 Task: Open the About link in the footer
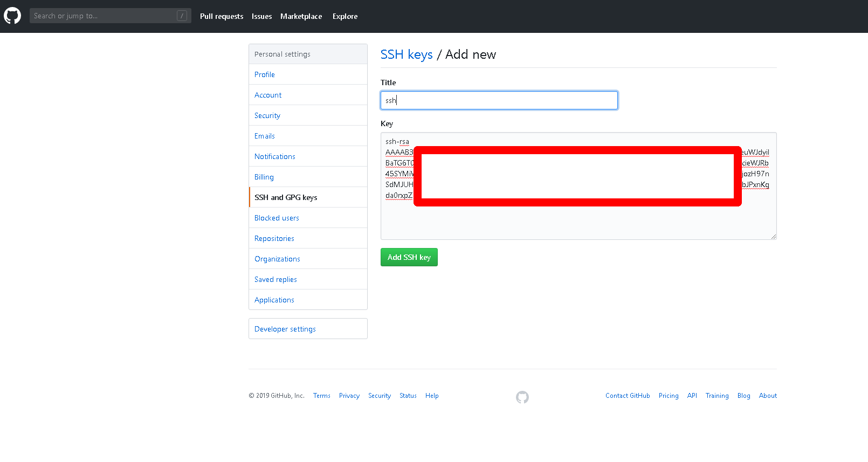click(x=768, y=396)
